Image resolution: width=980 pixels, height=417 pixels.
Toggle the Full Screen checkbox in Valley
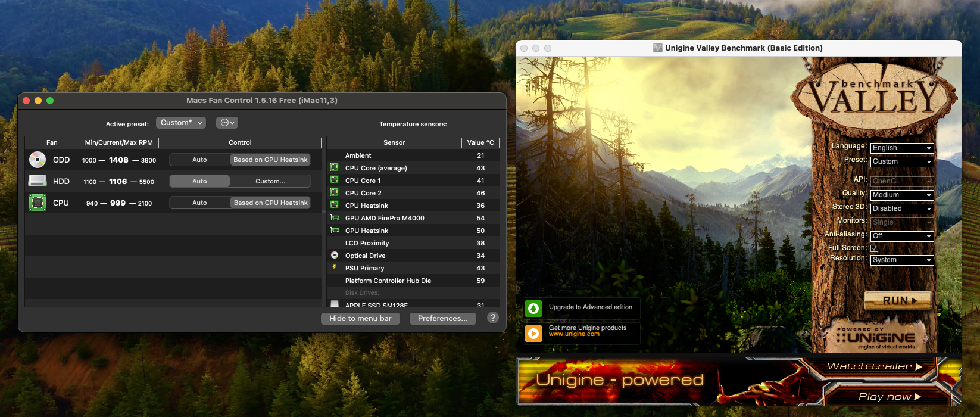coord(875,248)
